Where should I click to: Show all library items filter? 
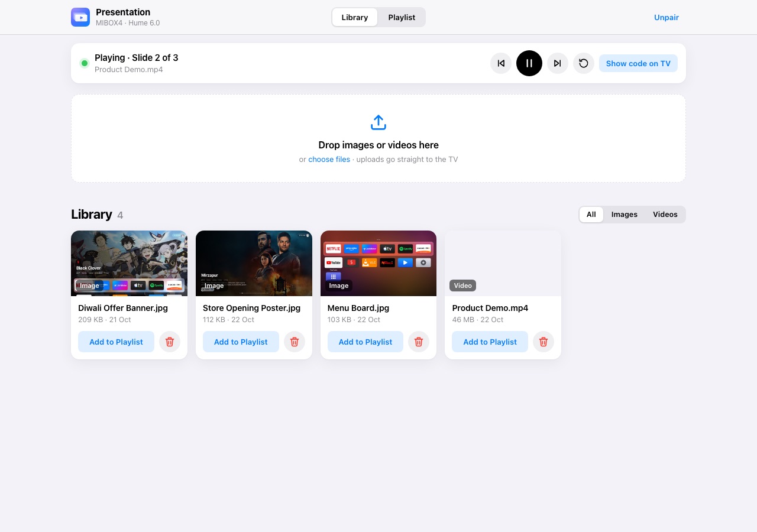point(591,215)
